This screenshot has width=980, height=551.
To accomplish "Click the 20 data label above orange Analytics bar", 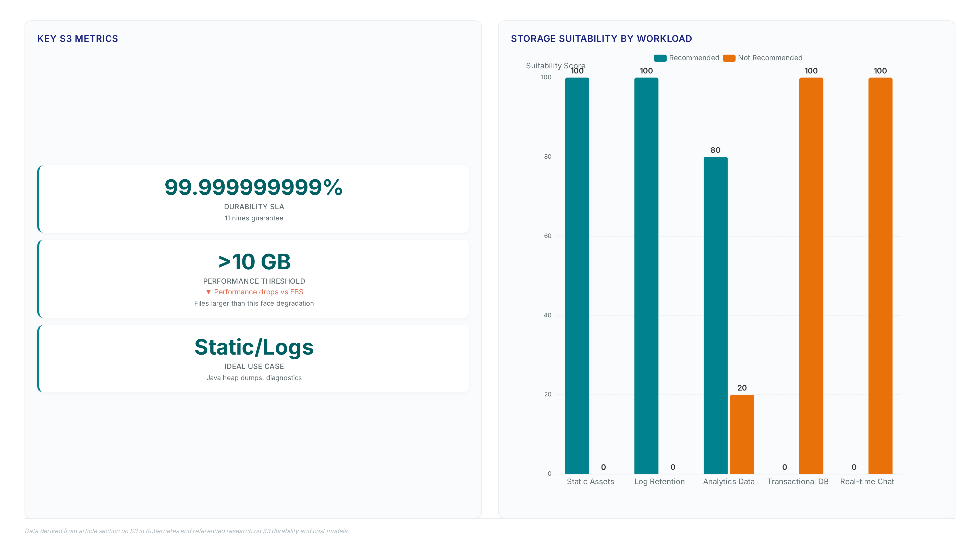I will click(x=742, y=388).
